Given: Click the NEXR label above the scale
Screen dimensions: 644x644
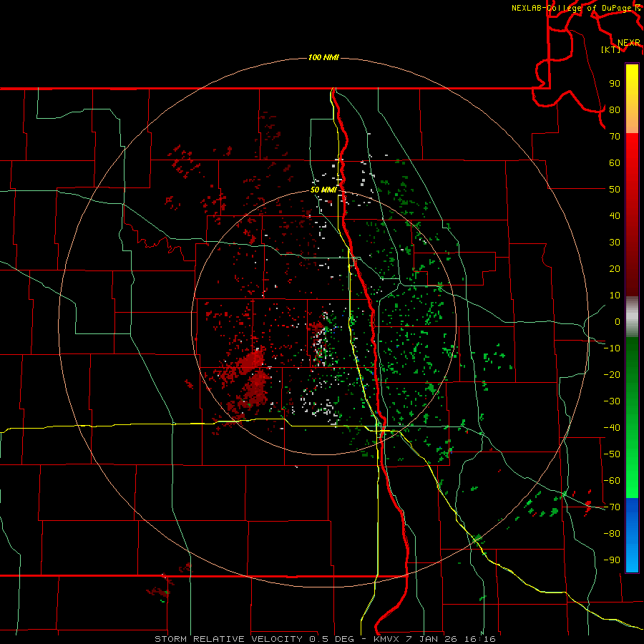Looking at the screenshot, I should click(629, 43).
